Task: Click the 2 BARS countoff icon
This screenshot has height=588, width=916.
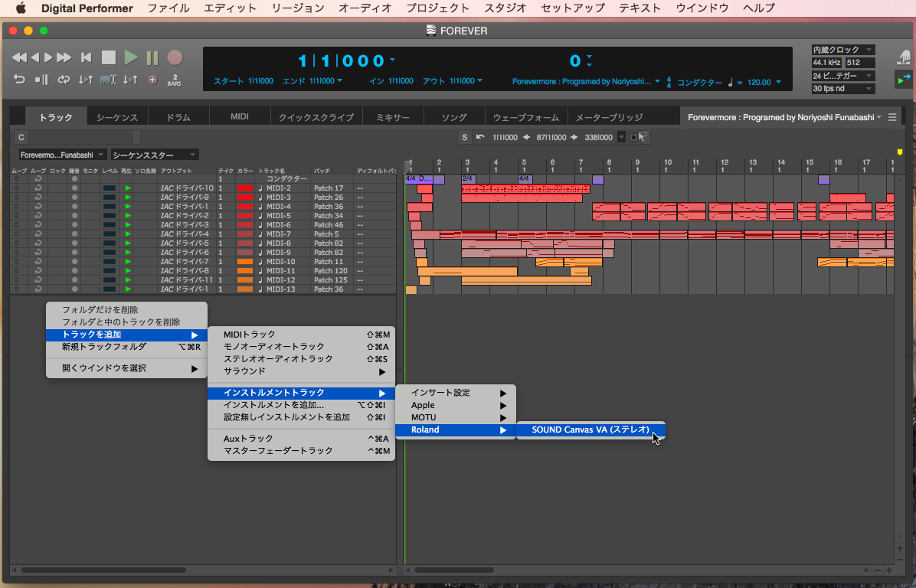Action: (x=174, y=80)
